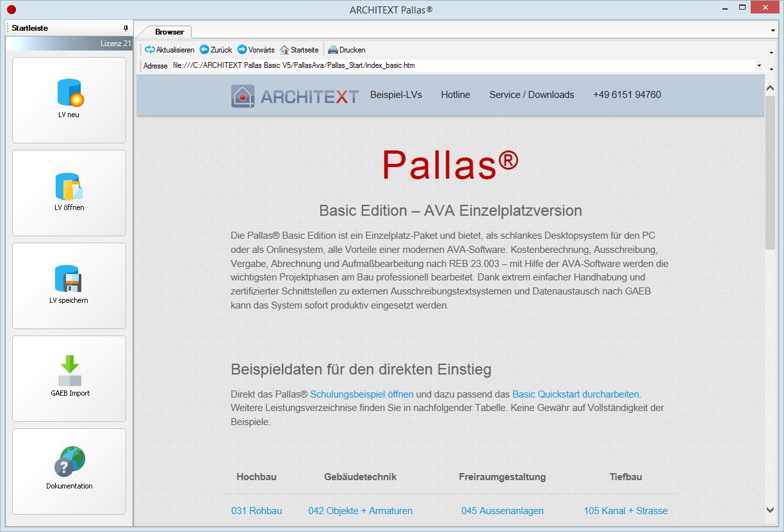Pin the Startleiste panel

126,28
